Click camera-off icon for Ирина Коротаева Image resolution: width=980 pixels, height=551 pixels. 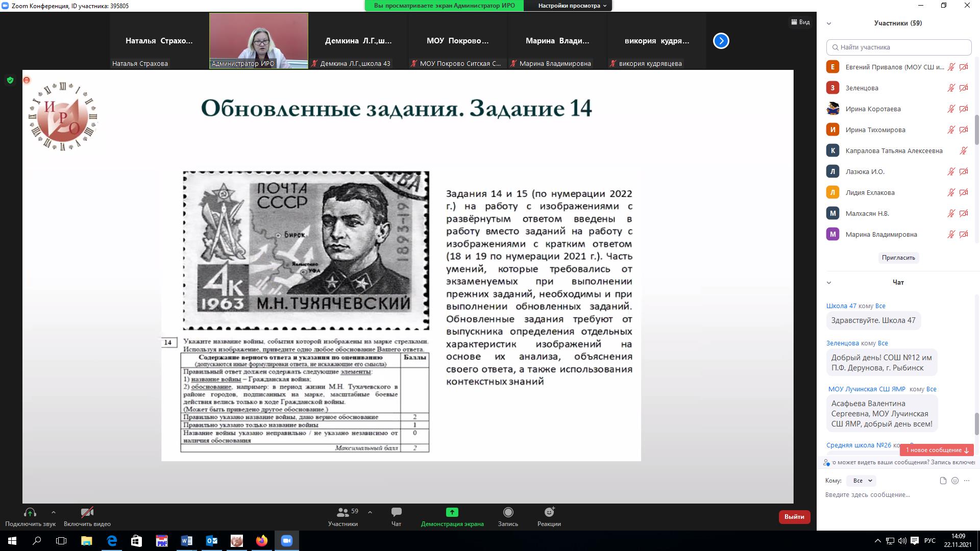click(964, 109)
